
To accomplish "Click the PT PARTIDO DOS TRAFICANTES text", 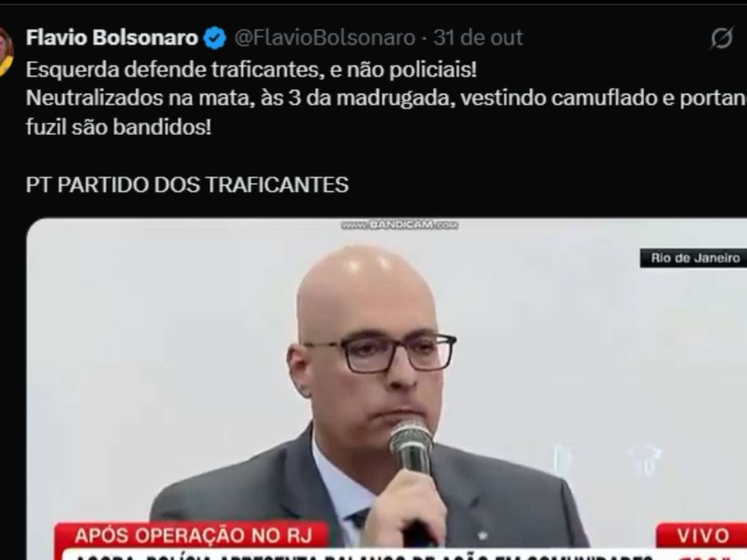I will (187, 185).
